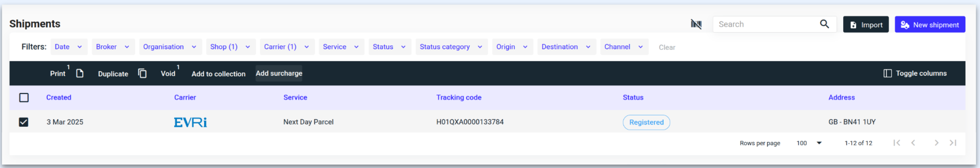The image size is (980, 168).
Task: Go to the first page arrow
Action: pyautogui.click(x=897, y=143)
